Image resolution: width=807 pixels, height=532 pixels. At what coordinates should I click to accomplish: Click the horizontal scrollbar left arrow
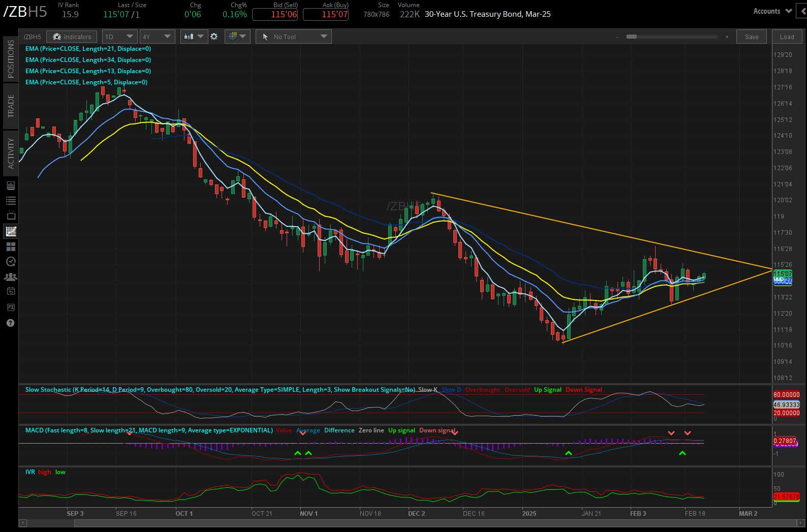point(22,522)
